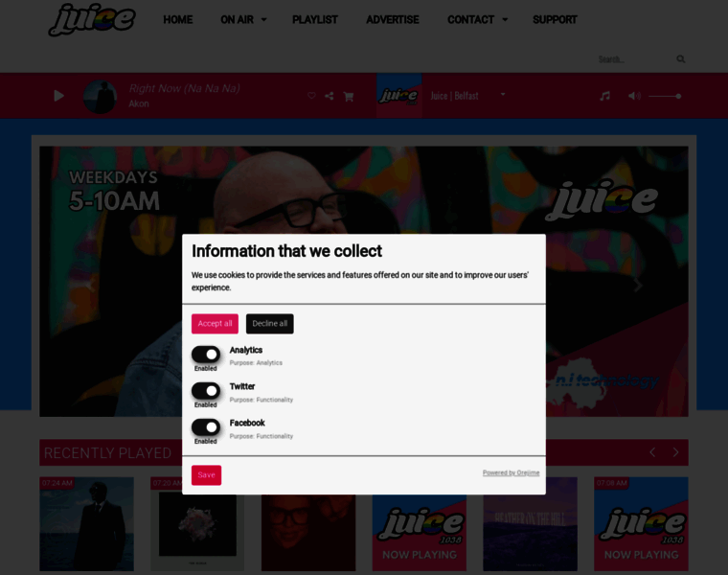Click the Accept all button
The height and width of the screenshot is (575, 728).
point(215,324)
